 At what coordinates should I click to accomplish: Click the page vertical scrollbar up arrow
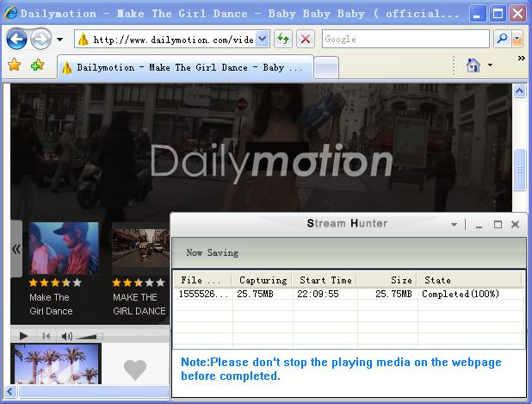(519, 90)
